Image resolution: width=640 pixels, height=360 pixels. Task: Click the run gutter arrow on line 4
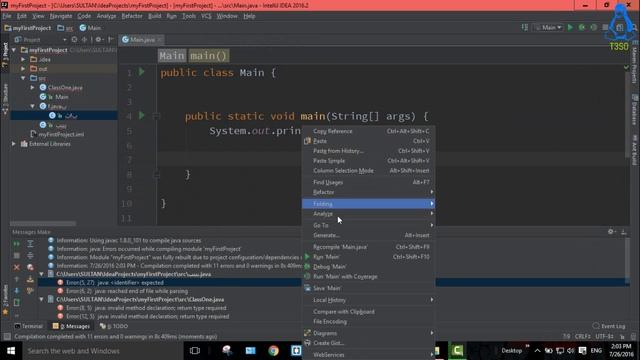point(142,116)
